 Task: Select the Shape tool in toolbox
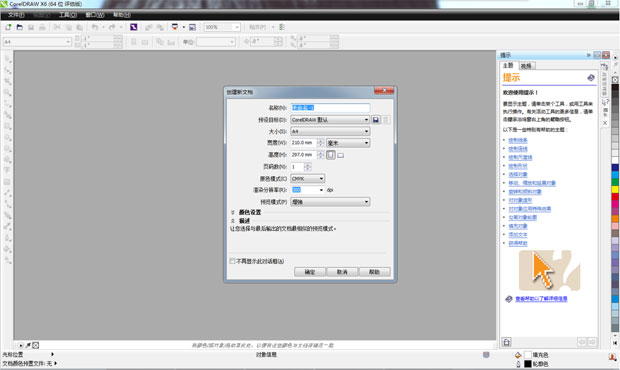tap(8, 70)
